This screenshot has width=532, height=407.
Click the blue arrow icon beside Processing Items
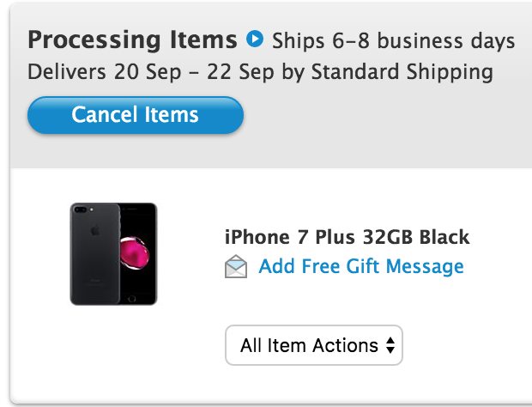click(254, 39)
